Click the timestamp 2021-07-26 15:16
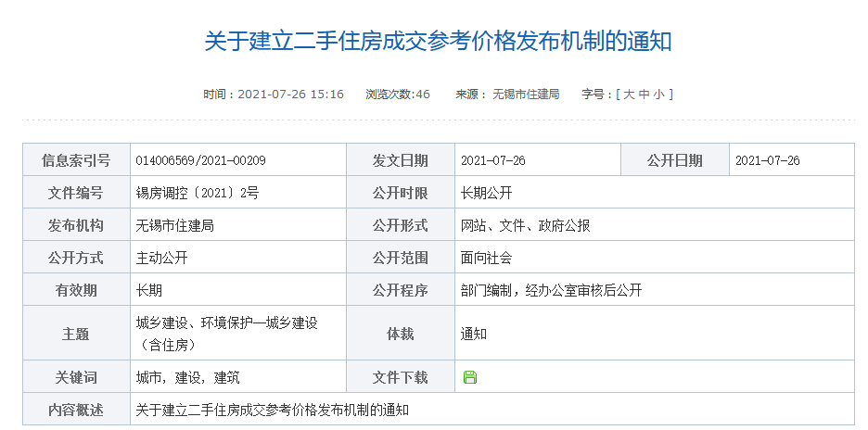The height and width of the screenshot is (430, 868). pos(290,95)
